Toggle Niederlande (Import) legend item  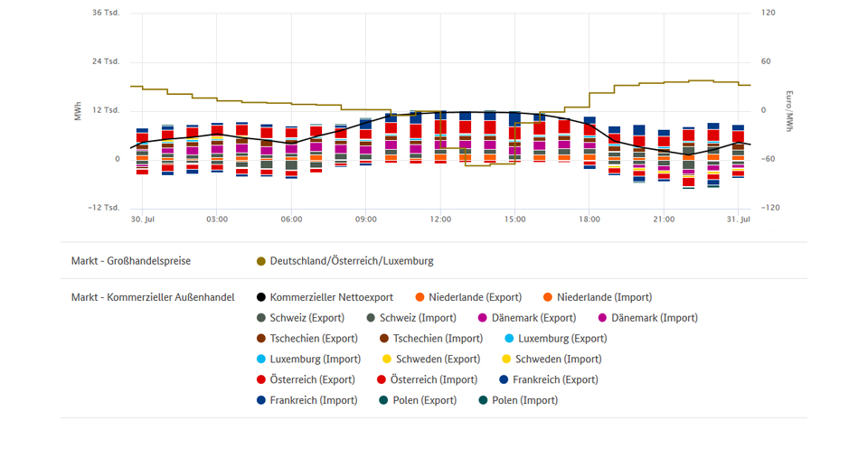tap(598, 297)
